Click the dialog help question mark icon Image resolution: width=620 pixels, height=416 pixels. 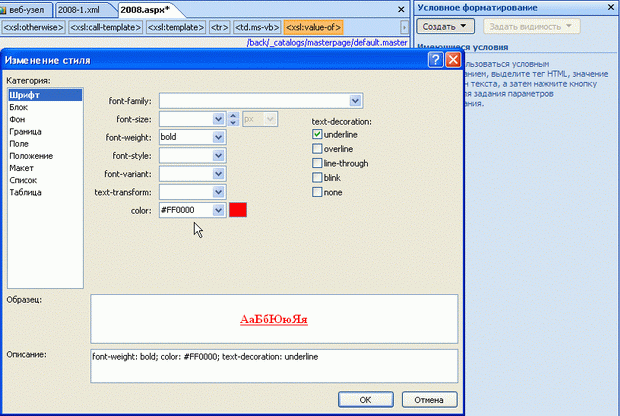[x=435, y=60]
